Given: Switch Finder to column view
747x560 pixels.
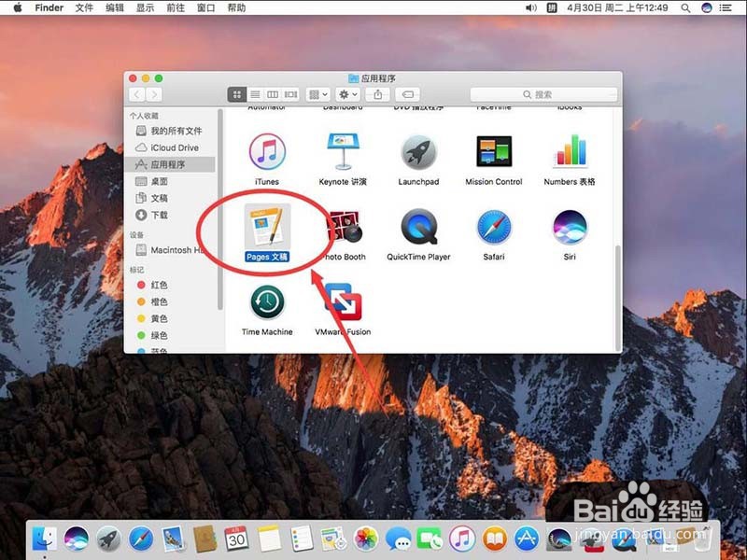Looking at the screenshot, I should [273, 94].
